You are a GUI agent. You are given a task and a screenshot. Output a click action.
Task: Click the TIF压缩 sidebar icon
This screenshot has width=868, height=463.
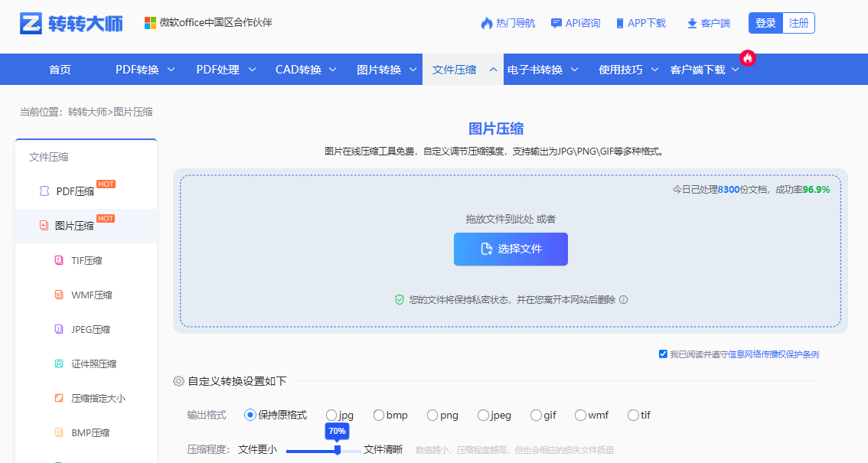[59, 260]
